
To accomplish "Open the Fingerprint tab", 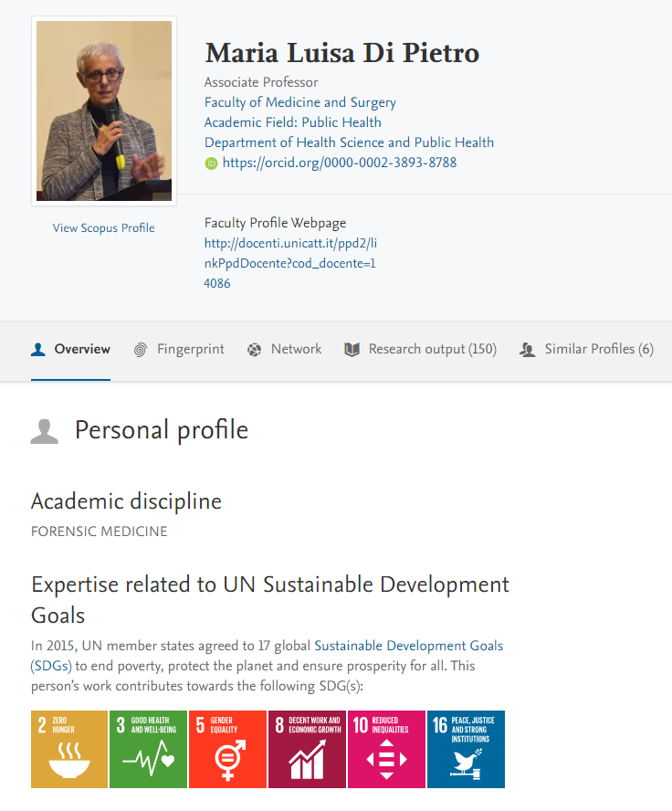I will point(179,349).
